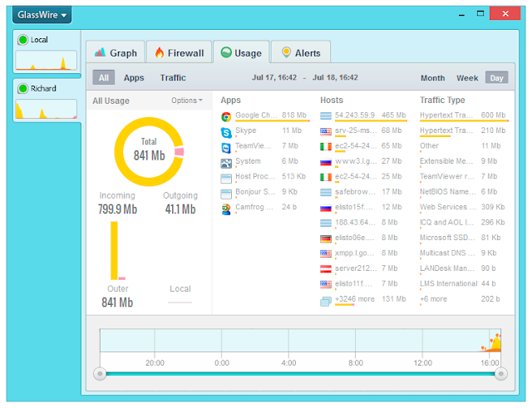Click the stacked hosts icon beside +3246 more

point(326,301)
